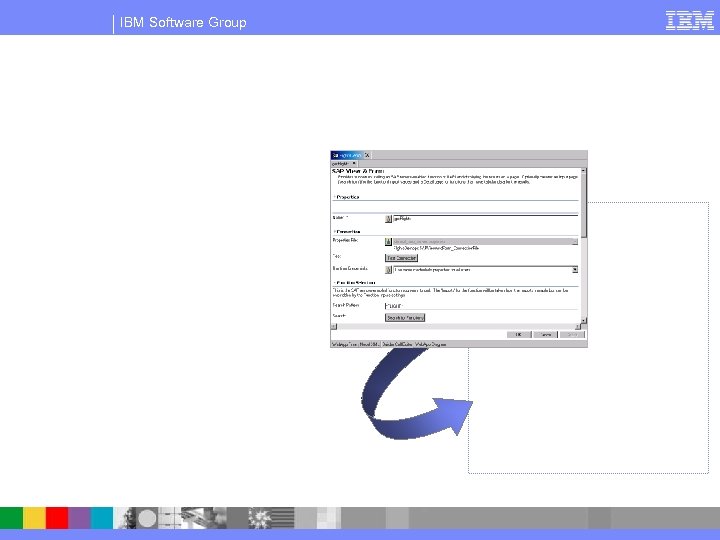Click the Test Connection button

pyautogui.click(x=401, y=258)
